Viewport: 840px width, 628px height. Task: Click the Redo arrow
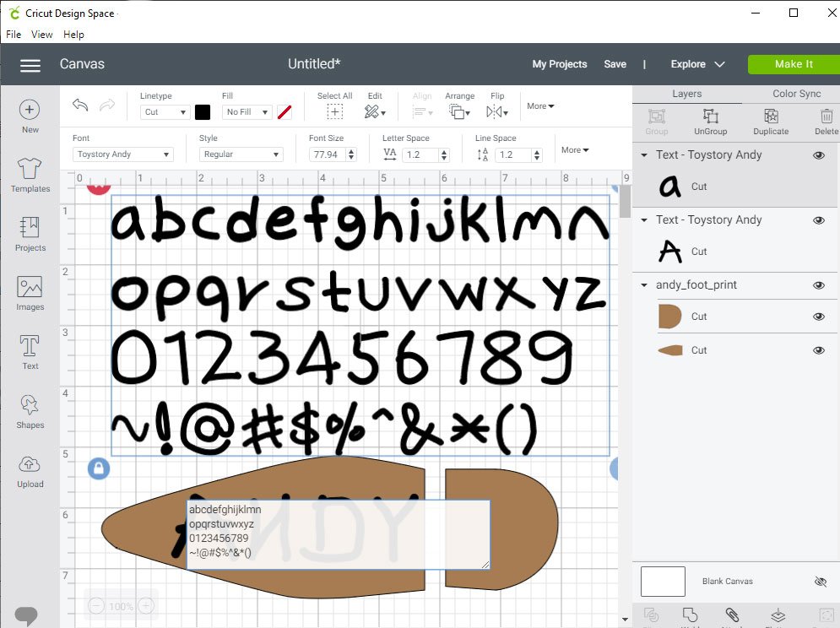pos(107,105)
